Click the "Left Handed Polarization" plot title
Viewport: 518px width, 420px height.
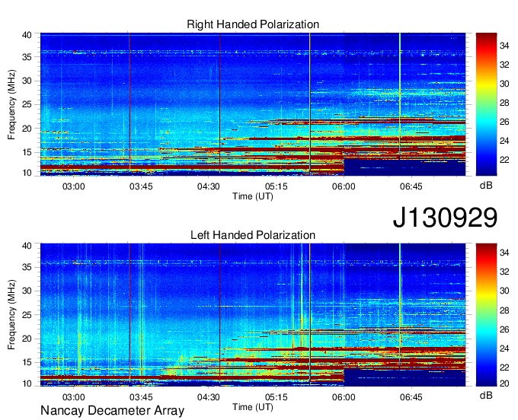point(253,235)
